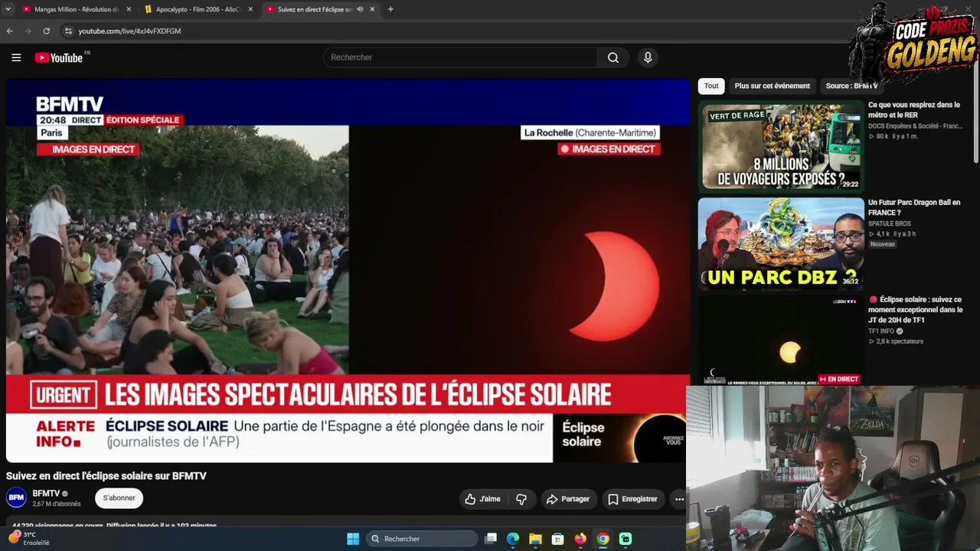The image size is (980, 551).
Task: Open the Windows Start menu
Action: (353, 539)
